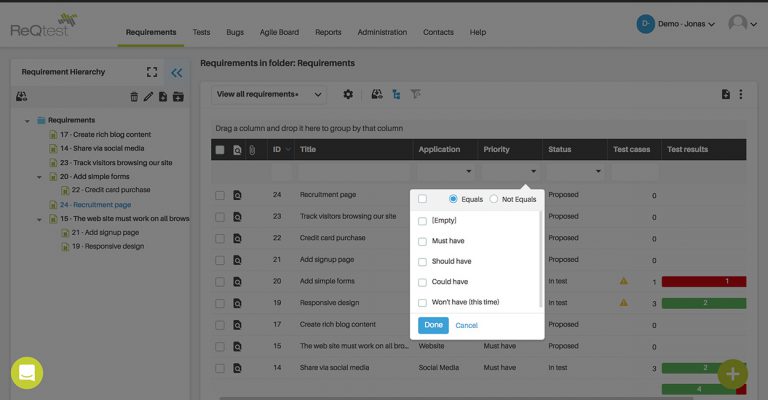Screen dimensions: 768x400
Task: Collapse the Requirements root folder
Action: click(27, 121)
